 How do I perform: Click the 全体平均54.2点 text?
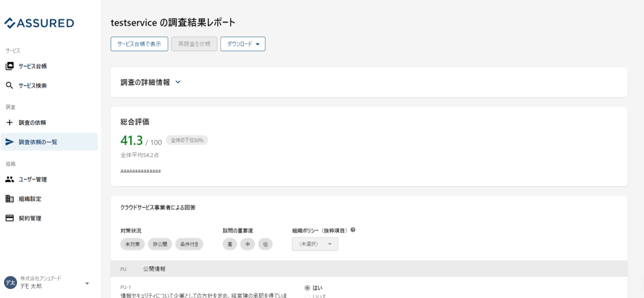coord(140,155)
